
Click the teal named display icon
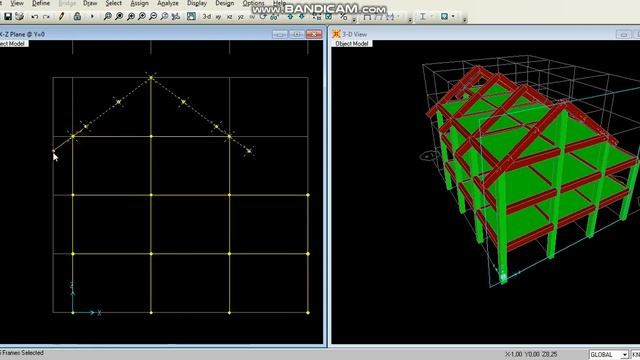point(444,16)
